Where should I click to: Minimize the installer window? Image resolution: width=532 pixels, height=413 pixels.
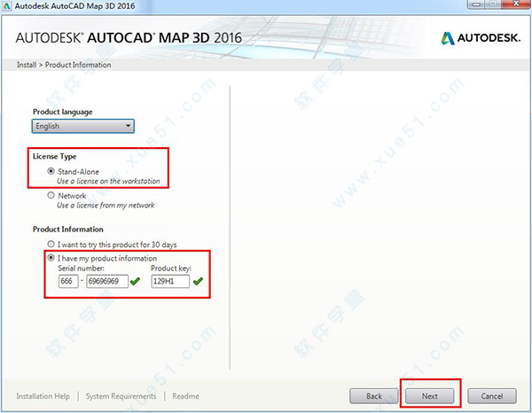click(x=476, y=4)
